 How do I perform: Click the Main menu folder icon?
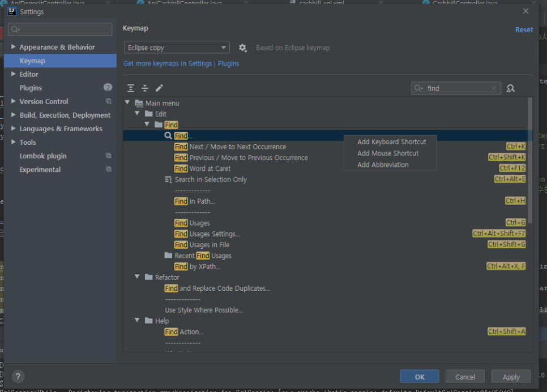139,103
